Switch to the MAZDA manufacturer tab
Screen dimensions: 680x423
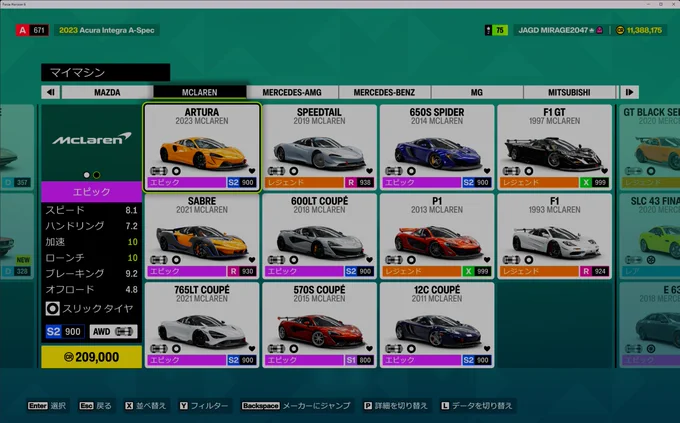pyautogui.click(x=107, y=92)
